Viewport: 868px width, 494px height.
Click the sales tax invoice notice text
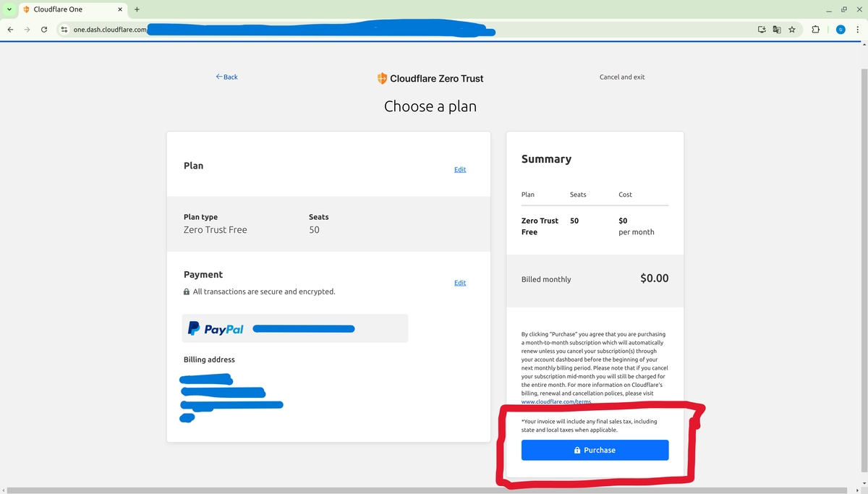coord(590,425)
